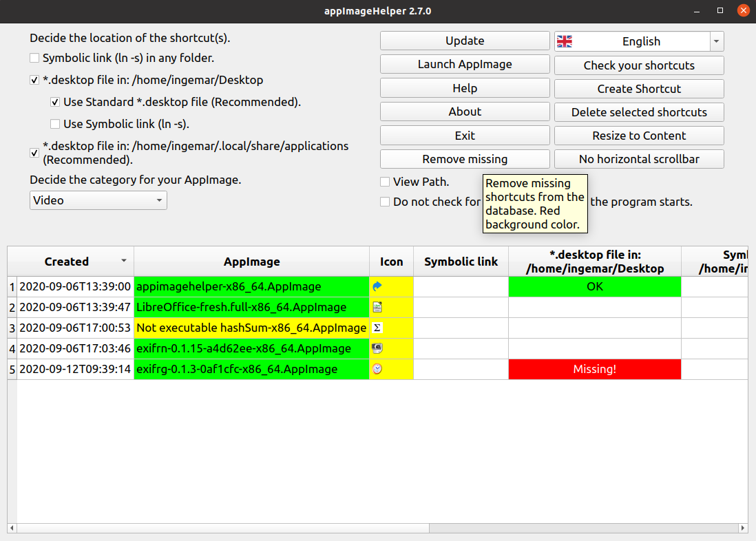This screenshot has height=541, width=756.
Task: Select row number 1 header
Action: click(12, 287)
